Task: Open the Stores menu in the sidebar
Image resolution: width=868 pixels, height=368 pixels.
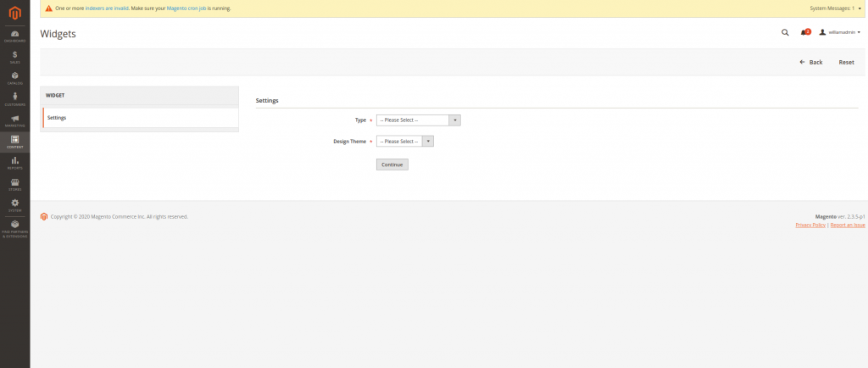Action: click(x=14, y=184)
